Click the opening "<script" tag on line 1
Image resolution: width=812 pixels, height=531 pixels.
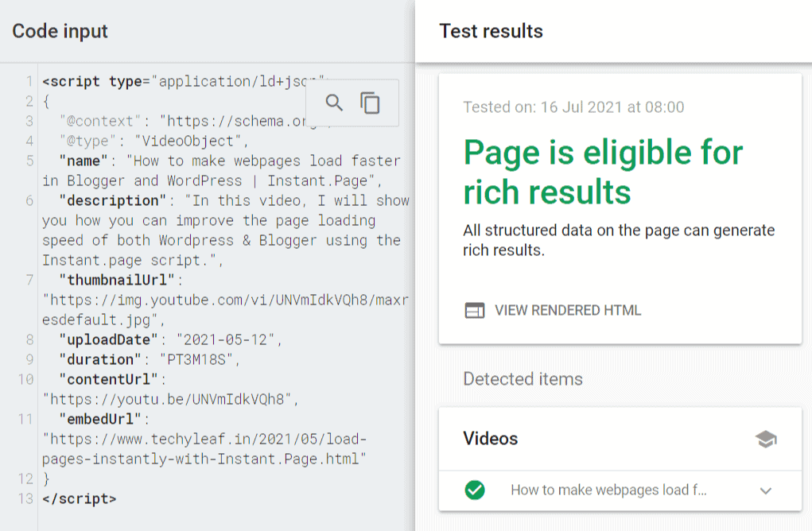[71, 82]
